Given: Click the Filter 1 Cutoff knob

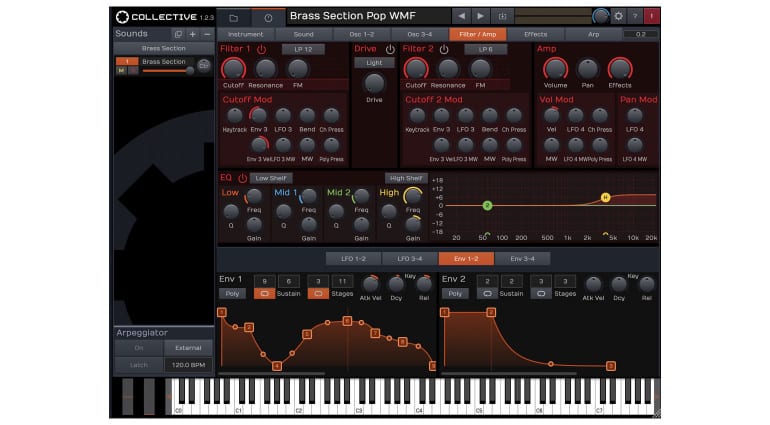Looking at the screenshot, I should tap(233, 69).
